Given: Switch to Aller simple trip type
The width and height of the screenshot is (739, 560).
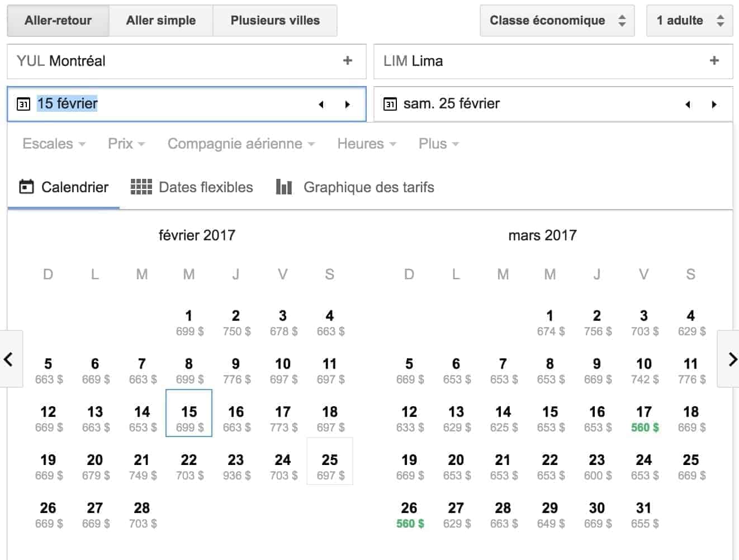Looking at the screenshot, I should click(x=161, y=21).
